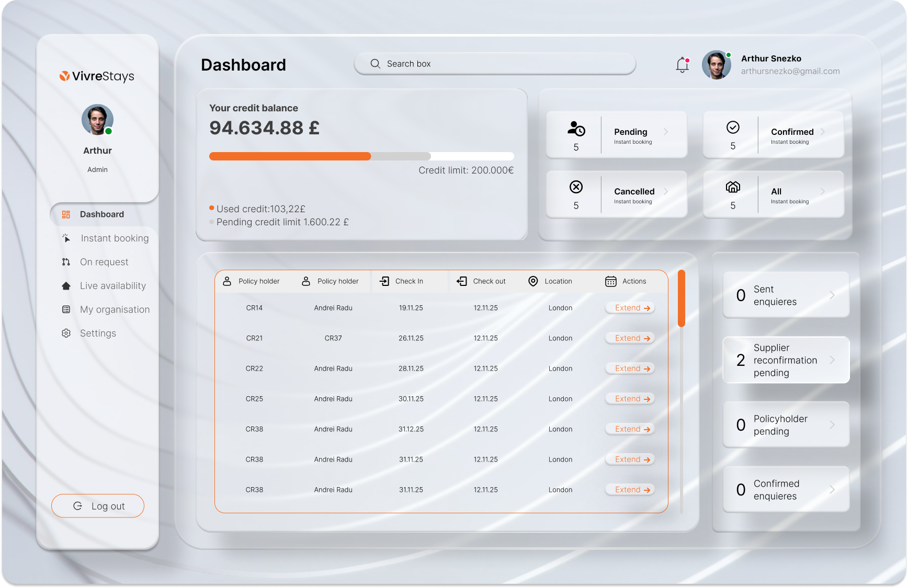Screen dimensions: 908x588
Task: Click the orange credit balance progress bar
Action: [290, 156]
